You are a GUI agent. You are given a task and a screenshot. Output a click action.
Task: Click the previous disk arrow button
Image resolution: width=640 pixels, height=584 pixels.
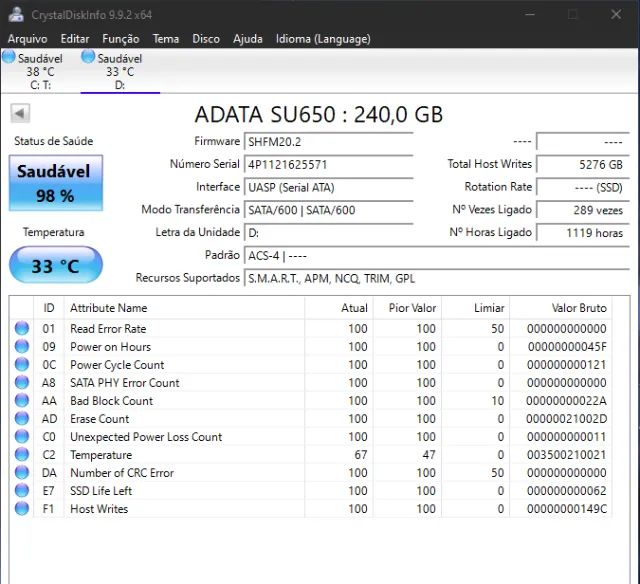[x=20, y=113]
